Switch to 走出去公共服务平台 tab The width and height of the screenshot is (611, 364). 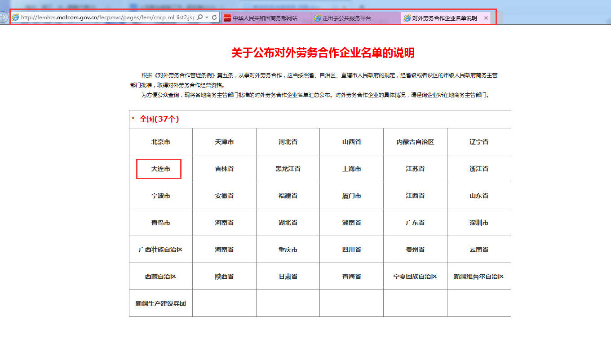point(355,18)
